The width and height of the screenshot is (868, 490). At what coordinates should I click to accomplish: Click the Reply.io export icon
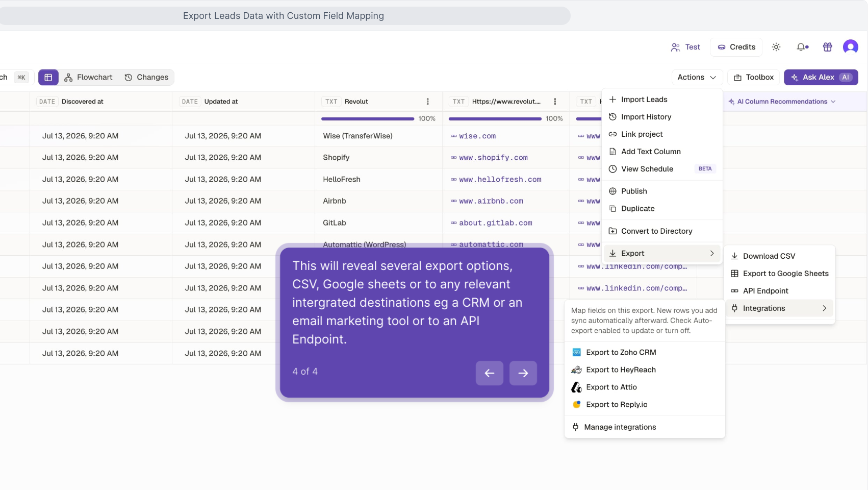pos(577,404)
